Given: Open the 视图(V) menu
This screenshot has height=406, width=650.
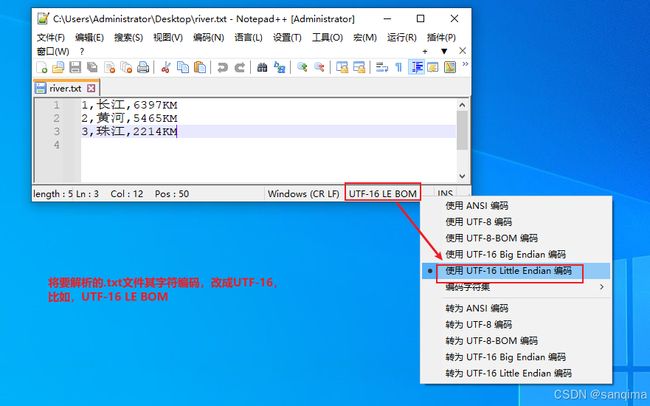Looking at the screenshot, I should point(168,38).
